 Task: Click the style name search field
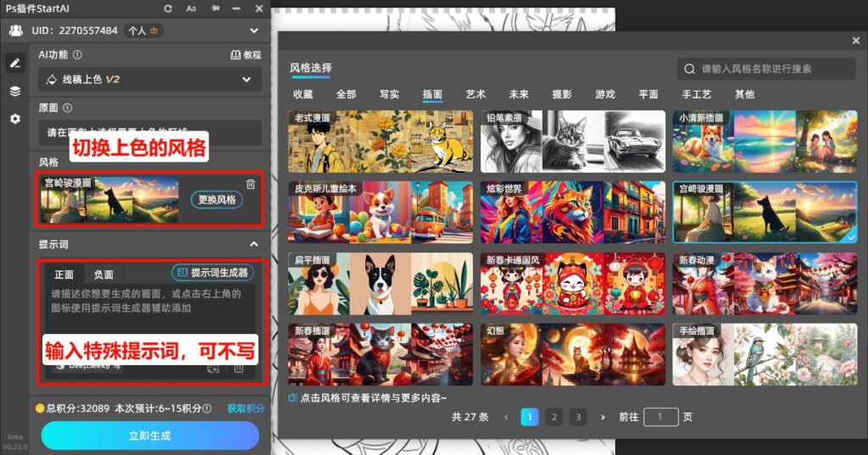coord(766,69)
